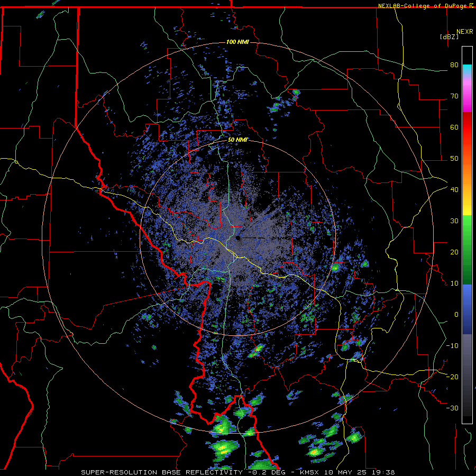Click the [dBZ] units label
This screenshot has width=476, height=476.
(449, 36)
